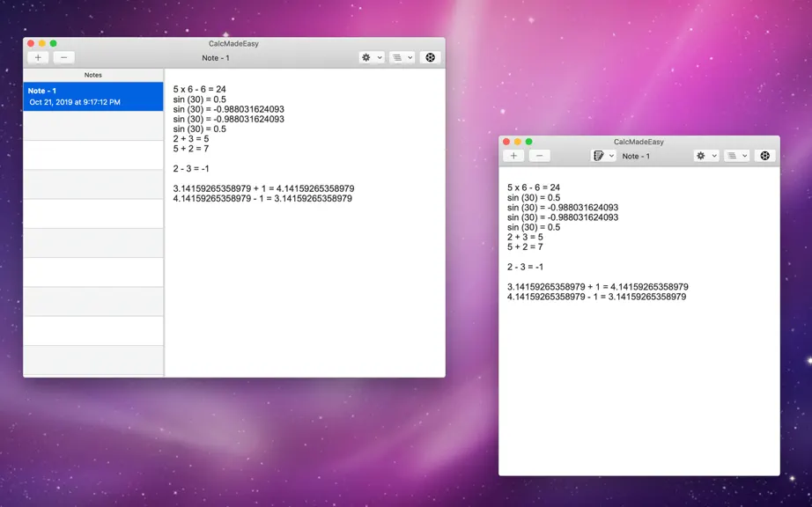Screen dimensions: 812x507
Task: Click empty text area in the compact window
Action: pyautogui.click(x=639, y=388)
